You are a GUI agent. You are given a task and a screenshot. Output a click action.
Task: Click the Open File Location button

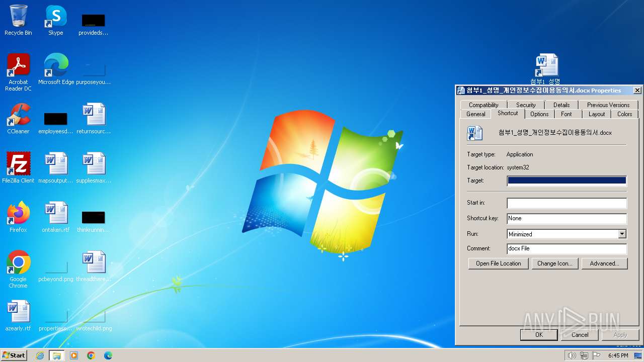[499, 263]
